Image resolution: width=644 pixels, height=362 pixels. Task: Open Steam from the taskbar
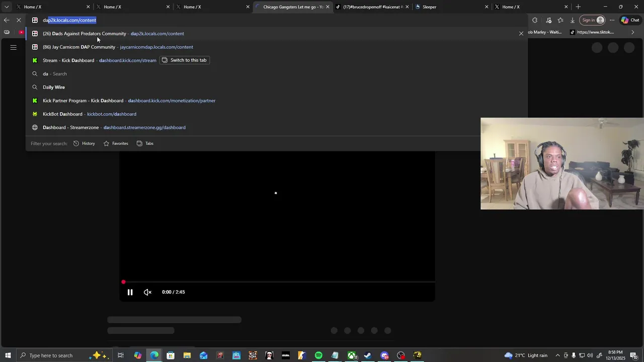coord(368,355)
